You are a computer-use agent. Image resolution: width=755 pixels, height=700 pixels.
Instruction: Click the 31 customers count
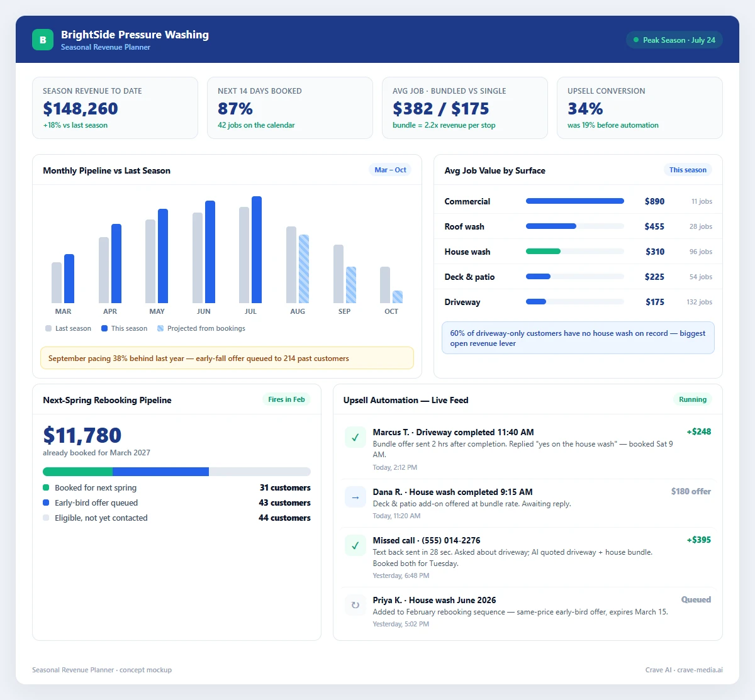point(285,487)
